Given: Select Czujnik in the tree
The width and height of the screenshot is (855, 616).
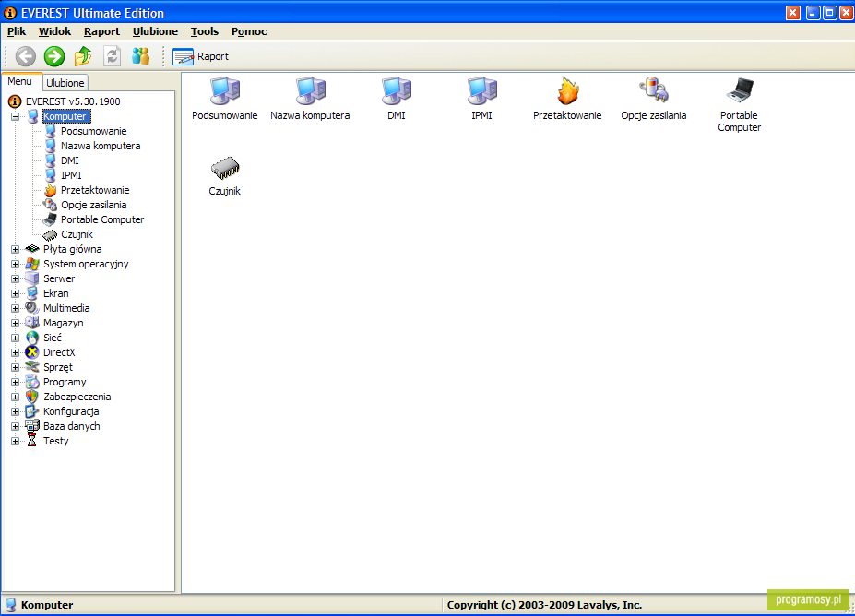Looking at the screenshot, I should click(77, 234).
